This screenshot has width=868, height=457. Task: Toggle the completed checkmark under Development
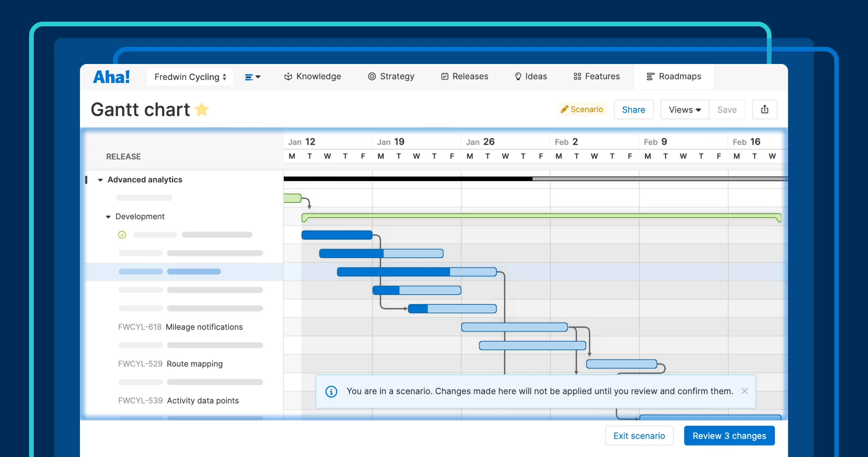click(122, 234)
